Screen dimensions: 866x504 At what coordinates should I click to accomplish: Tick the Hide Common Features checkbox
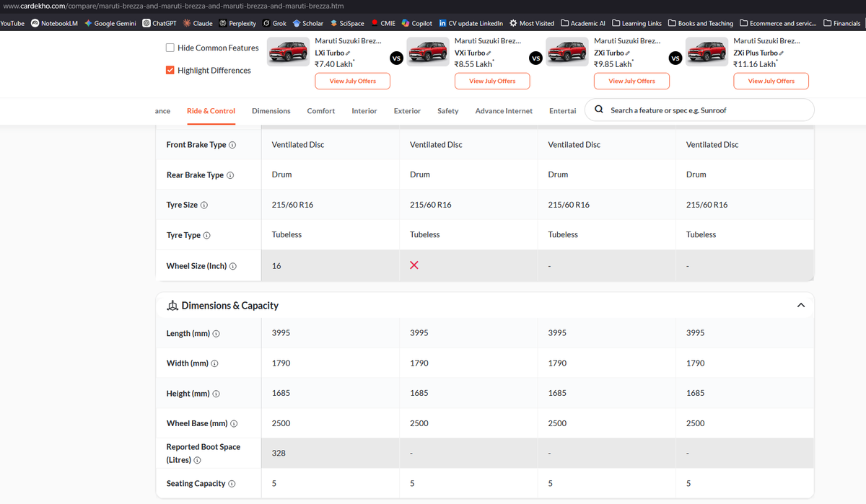coord(170,48)
